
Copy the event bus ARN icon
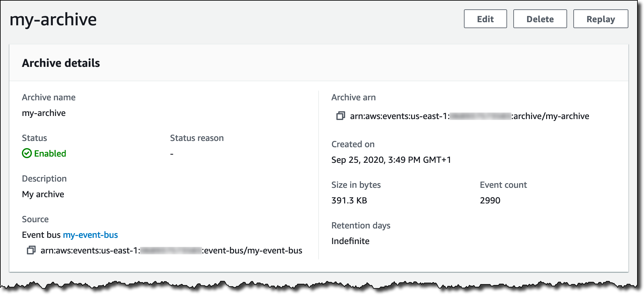[x=31, y=250]
